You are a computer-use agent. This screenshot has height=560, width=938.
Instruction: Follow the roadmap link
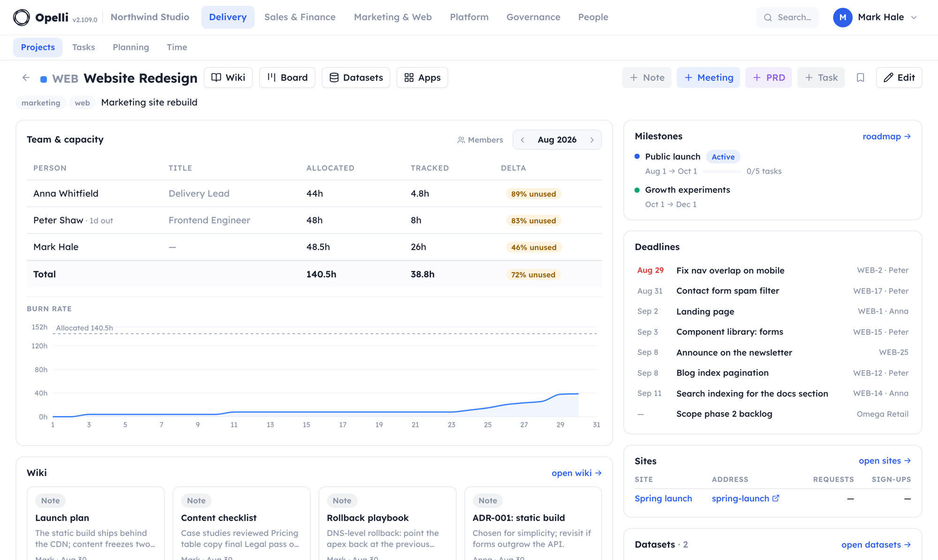886,136
